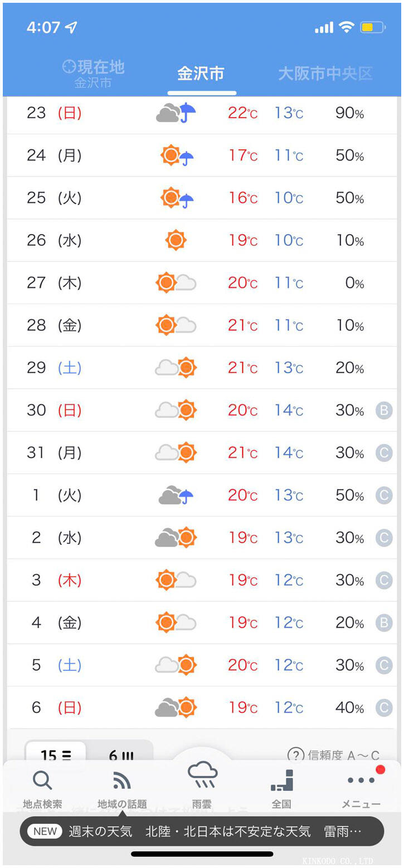Open the メニュー more menu
This screenshot has height=868, width=404.
tap(361, 788)
